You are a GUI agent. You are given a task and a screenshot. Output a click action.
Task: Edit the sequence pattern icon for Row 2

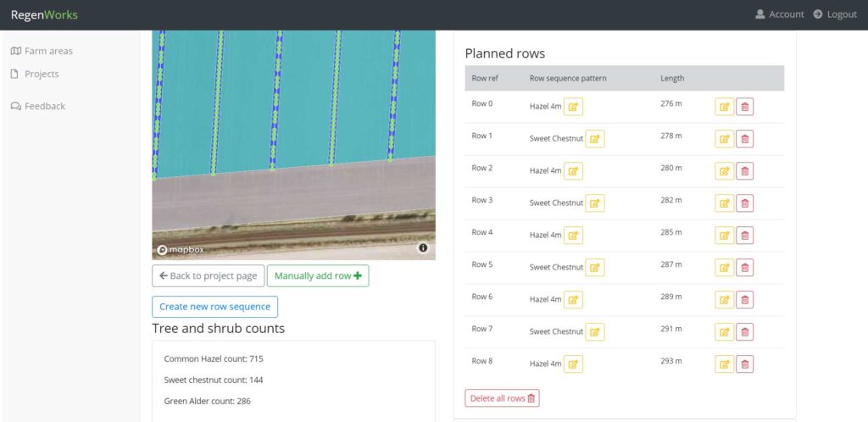573,171
